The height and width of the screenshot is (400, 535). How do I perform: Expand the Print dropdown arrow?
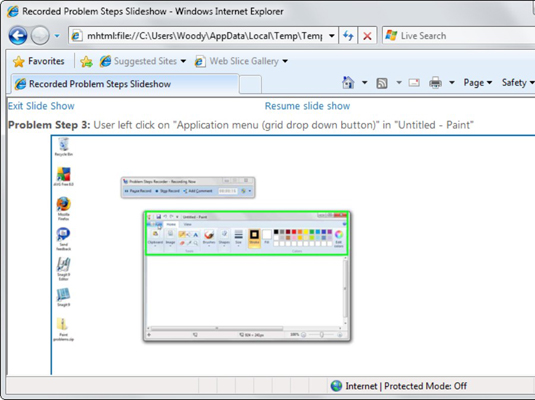tap(452, 83)
